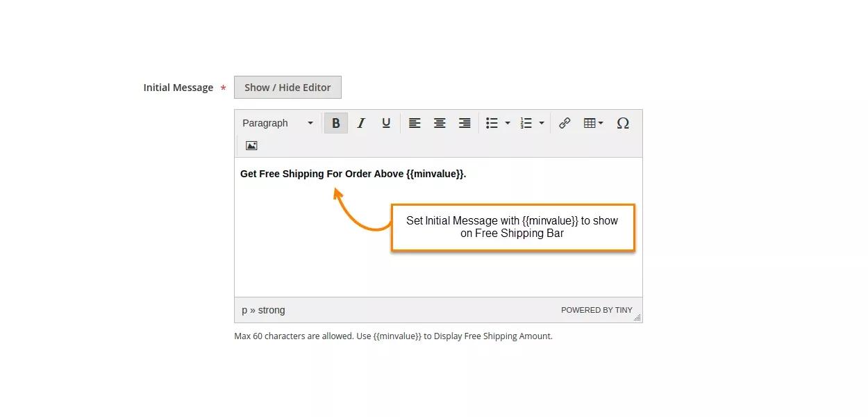Click the 'Max 60 characters are allowed' hint text
The image size is (868, 417).
[x=294, y=336]
